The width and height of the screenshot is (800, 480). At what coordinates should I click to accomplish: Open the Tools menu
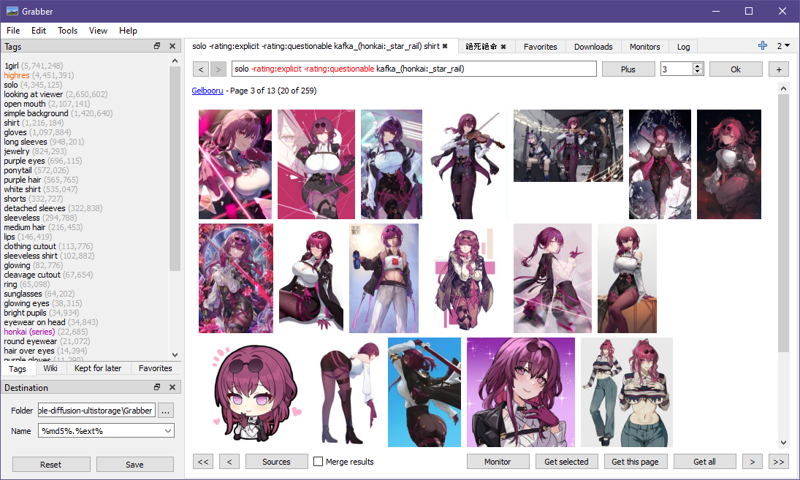pyautogui.click(x=67, y=31)
